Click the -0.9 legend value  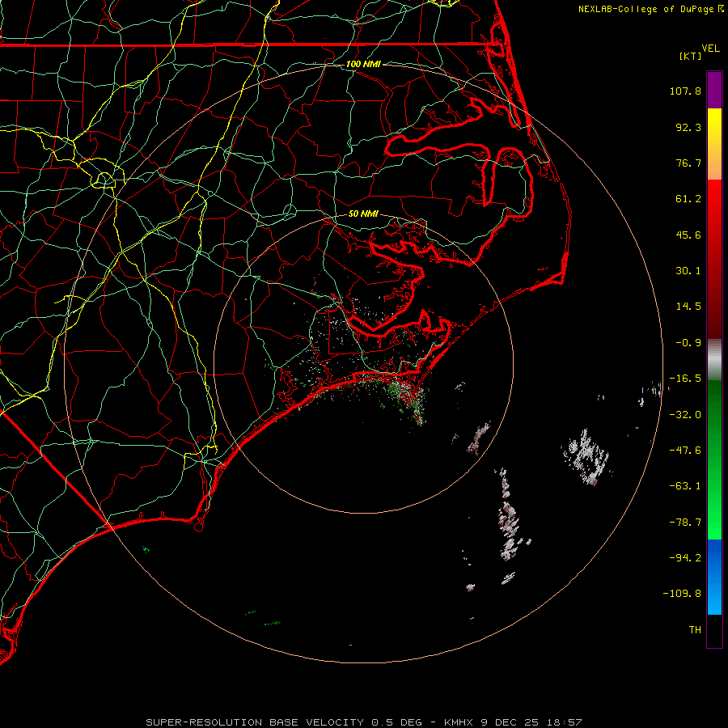(688, 343)
